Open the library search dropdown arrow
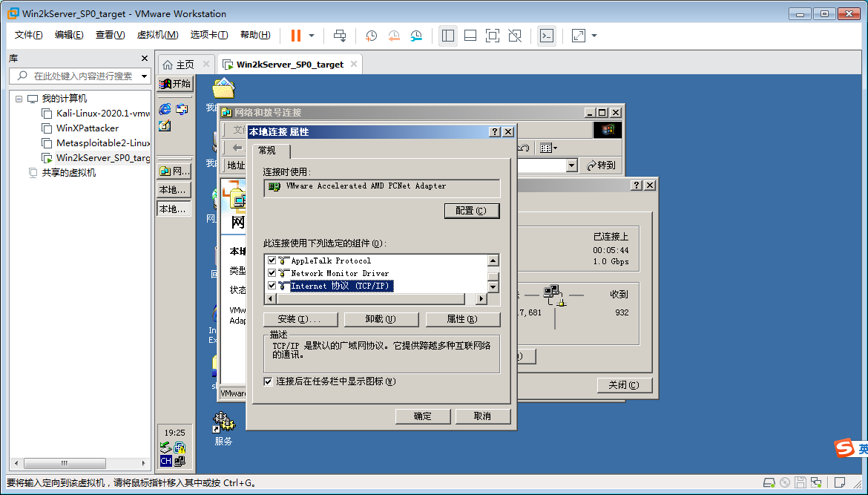This screenshot has width=868, height=495. (145, 76)
